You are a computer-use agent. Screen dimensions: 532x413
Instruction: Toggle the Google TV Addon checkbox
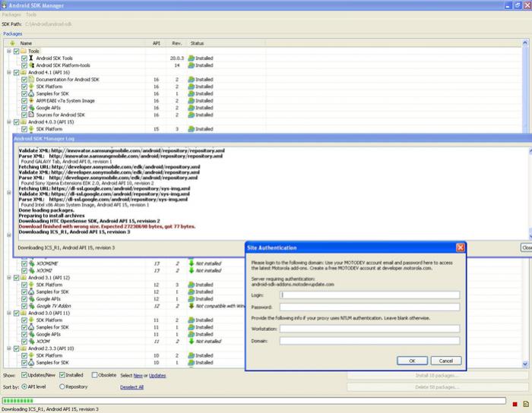pos(24,306)
